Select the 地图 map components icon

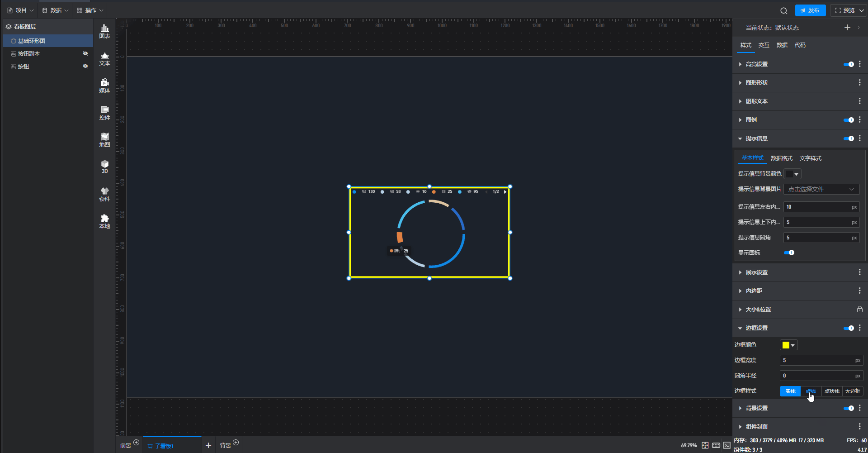click(x=104, y=140)
